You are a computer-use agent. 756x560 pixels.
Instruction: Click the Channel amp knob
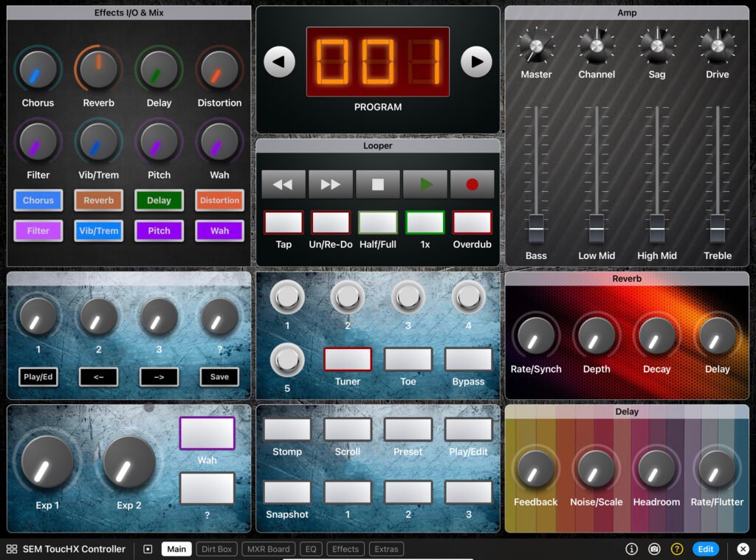(597, 46)
